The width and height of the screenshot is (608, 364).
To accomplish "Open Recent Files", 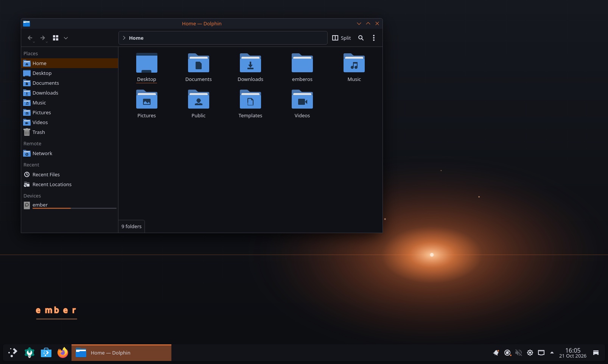I will pyautogui.click(x=70, y=174).
